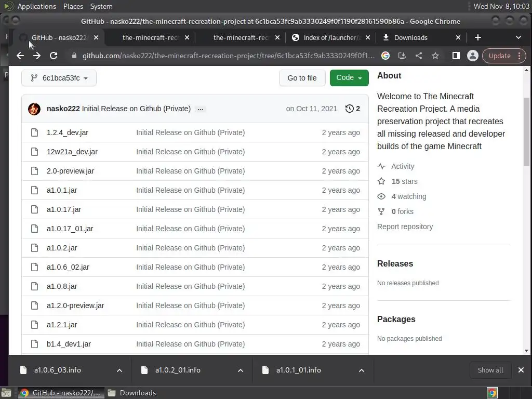
Task: Click the address bar URL field
Action: point(229,56)
